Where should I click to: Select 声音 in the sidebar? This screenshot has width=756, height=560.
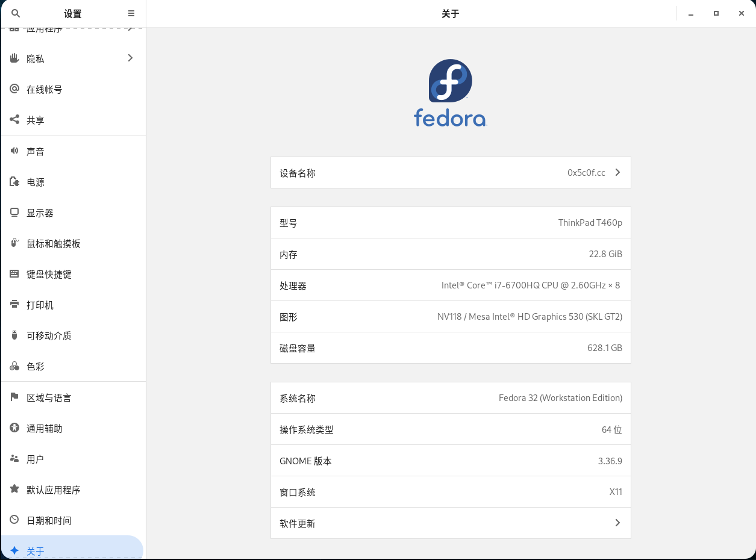point(73,151)
